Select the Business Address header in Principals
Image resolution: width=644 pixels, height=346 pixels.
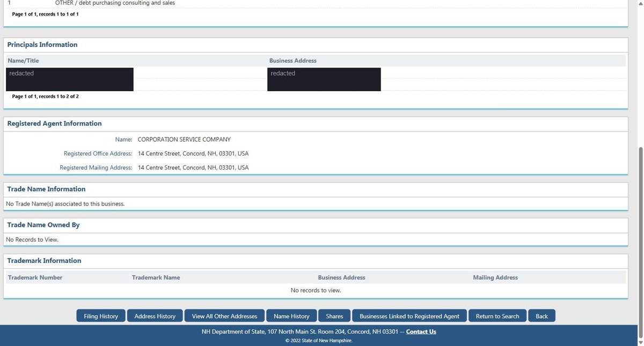click(x=293, y=61)
